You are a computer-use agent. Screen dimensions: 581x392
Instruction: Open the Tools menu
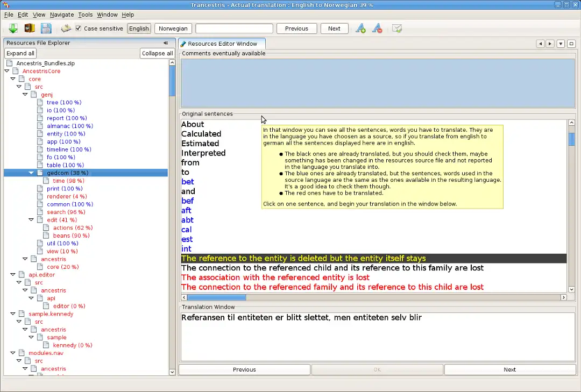point(85,15)
